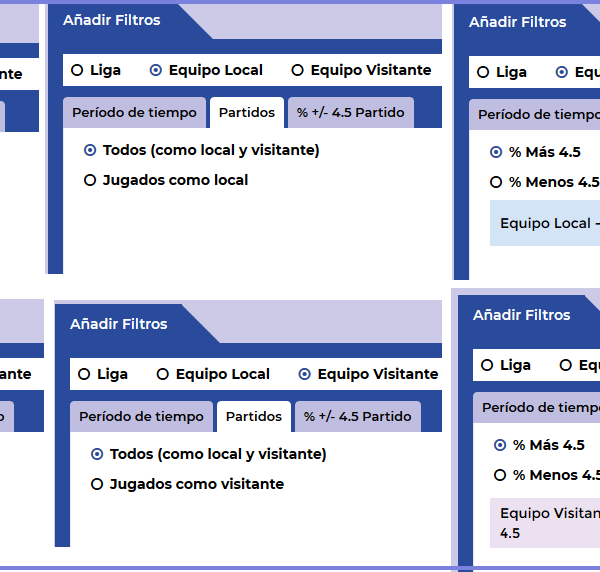Viewport: 600px width, 572px height.
Task: Click selected 'Equipo Local' radio above 'Jugados como local'
Action: [x=156, y=71]
